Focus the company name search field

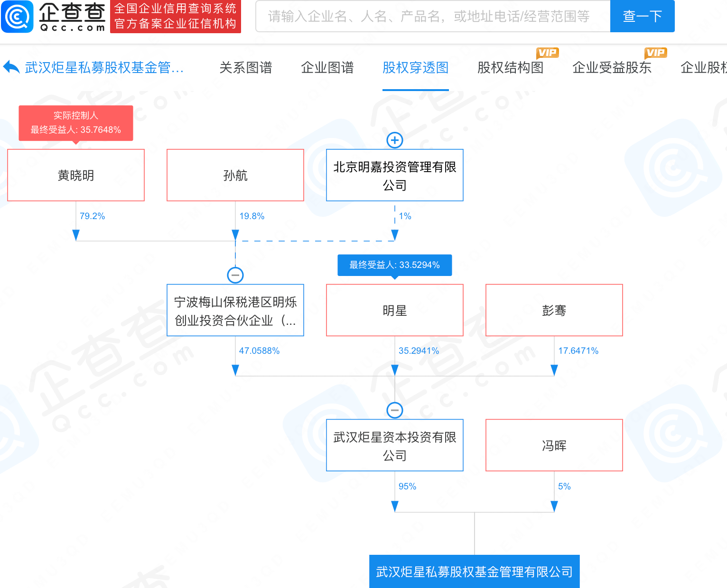click(x=432, y=17)
